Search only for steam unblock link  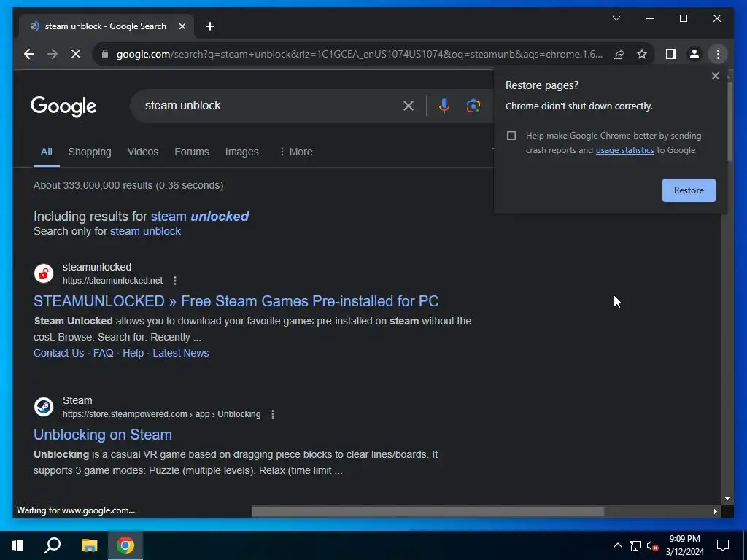point(145,231)
